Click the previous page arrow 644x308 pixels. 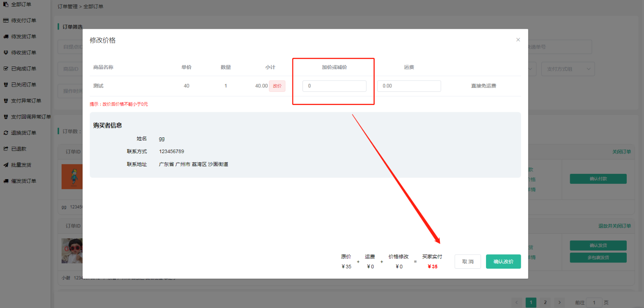[517, 303]
